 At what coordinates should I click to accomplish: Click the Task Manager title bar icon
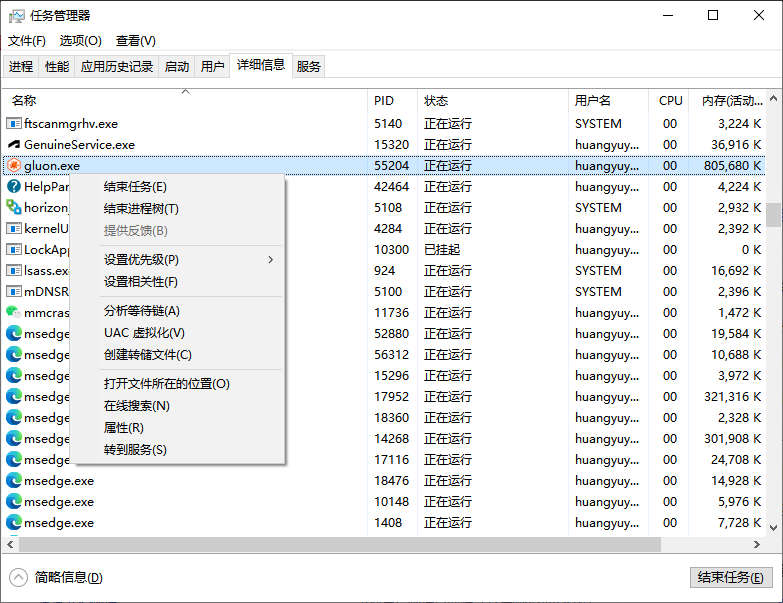coord(18,15)
